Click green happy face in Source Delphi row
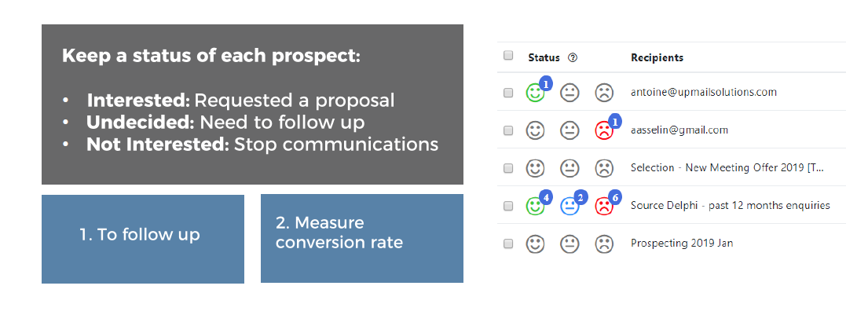The width and height of the screenshot is (868, 326). 535,206
